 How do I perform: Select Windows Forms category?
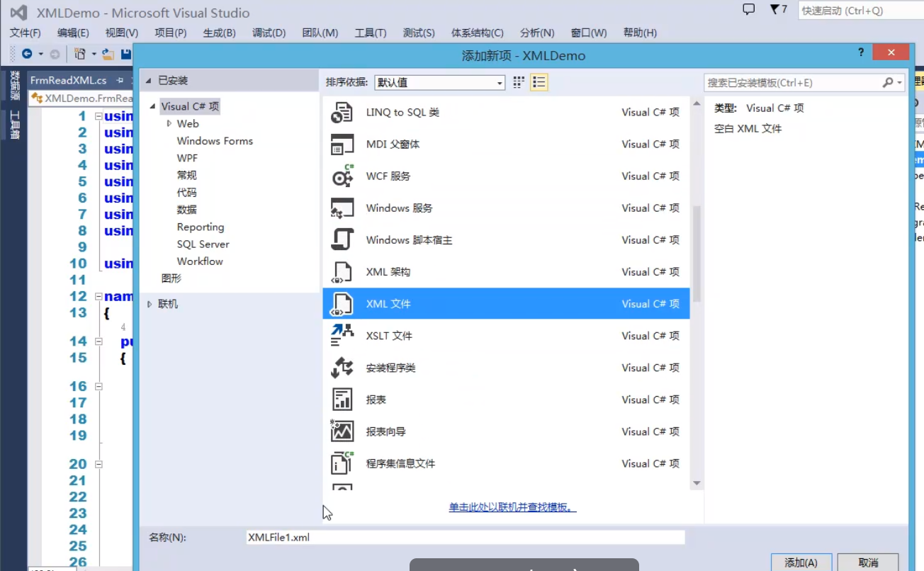[x=215, y=141]
